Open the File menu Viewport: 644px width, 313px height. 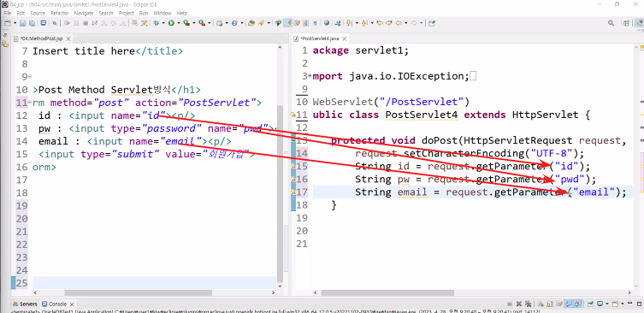8,13
